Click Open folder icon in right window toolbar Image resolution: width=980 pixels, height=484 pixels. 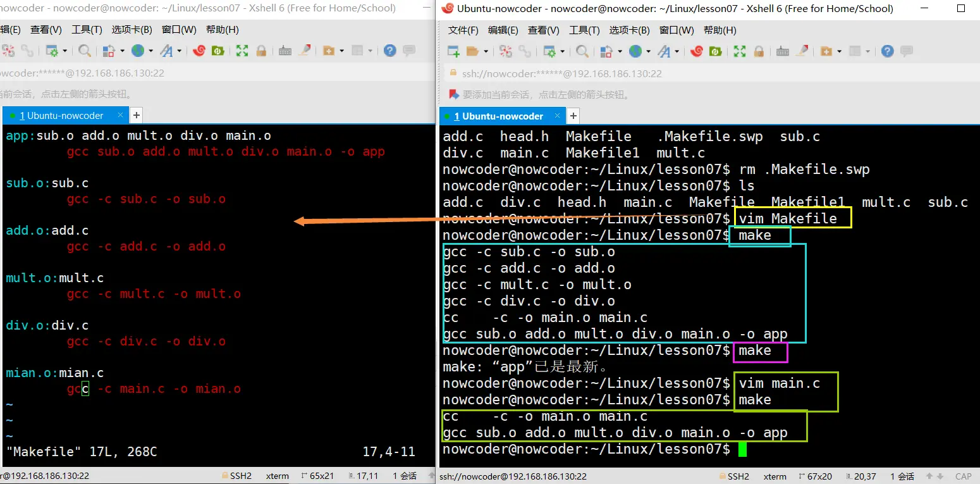pos(472,51)
